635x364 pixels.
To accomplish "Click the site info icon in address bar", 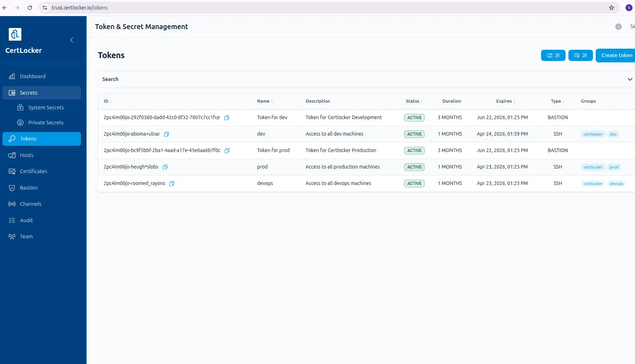I will point(45,8).
